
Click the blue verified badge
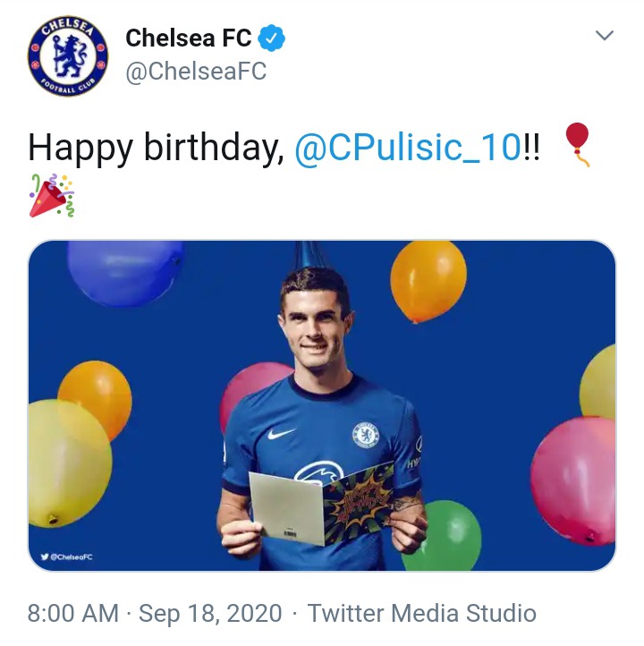[x=272, y=38]
